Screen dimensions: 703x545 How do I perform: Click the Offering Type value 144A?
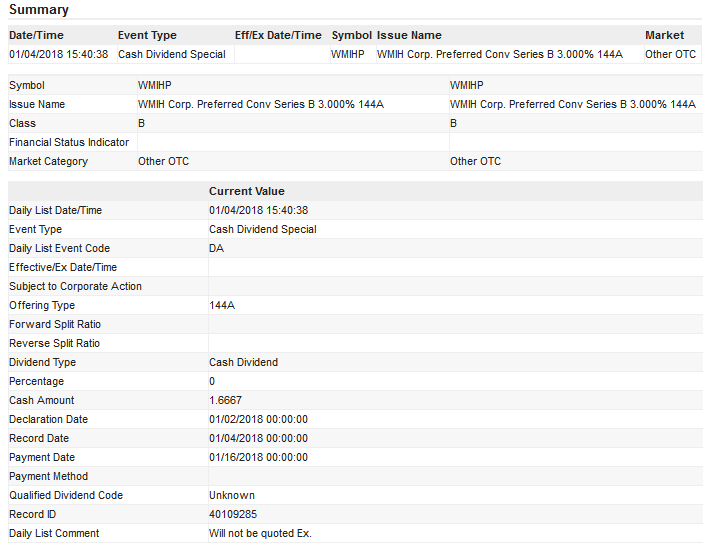tap(221, 305)
